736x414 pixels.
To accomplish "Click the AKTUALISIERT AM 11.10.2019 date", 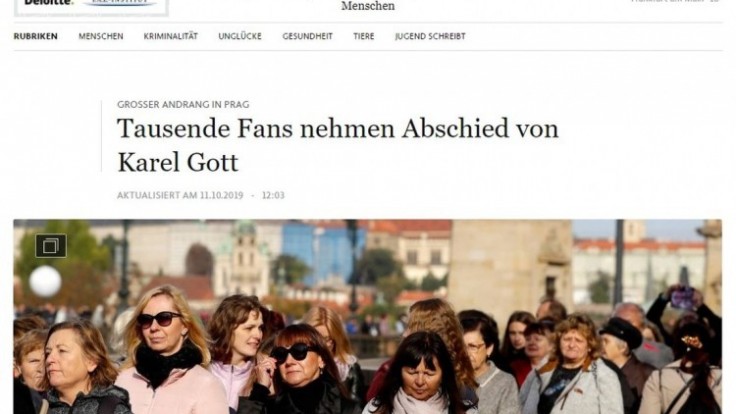I will (x=180, y=195).
